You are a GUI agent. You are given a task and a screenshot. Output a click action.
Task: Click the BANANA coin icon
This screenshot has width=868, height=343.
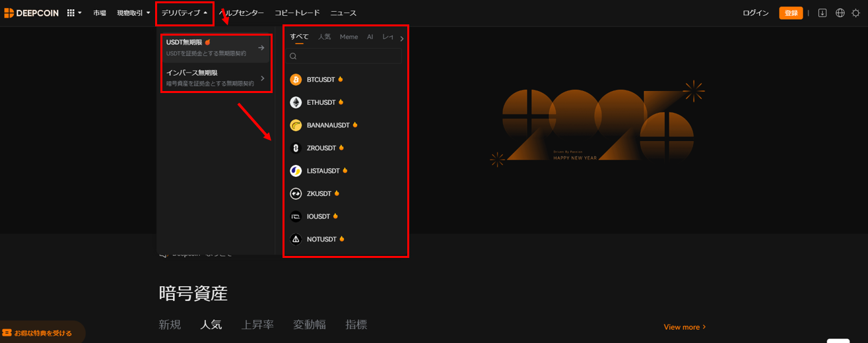296,125
